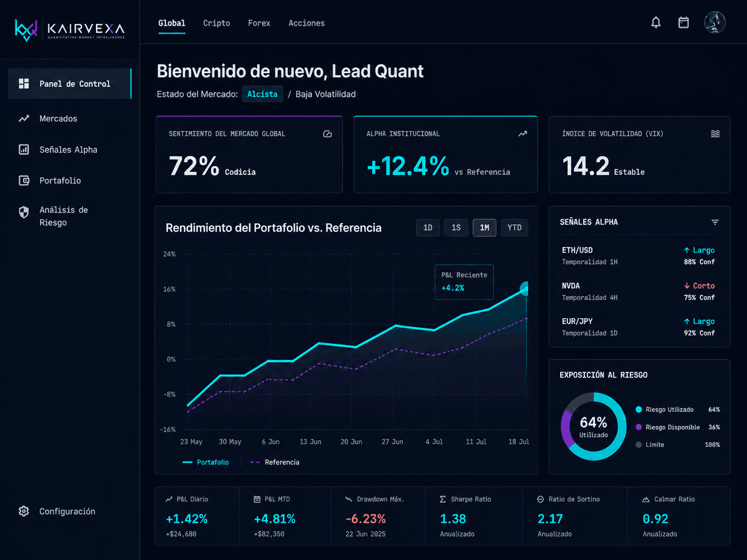Click the Portafolio wallet icon

24,180
